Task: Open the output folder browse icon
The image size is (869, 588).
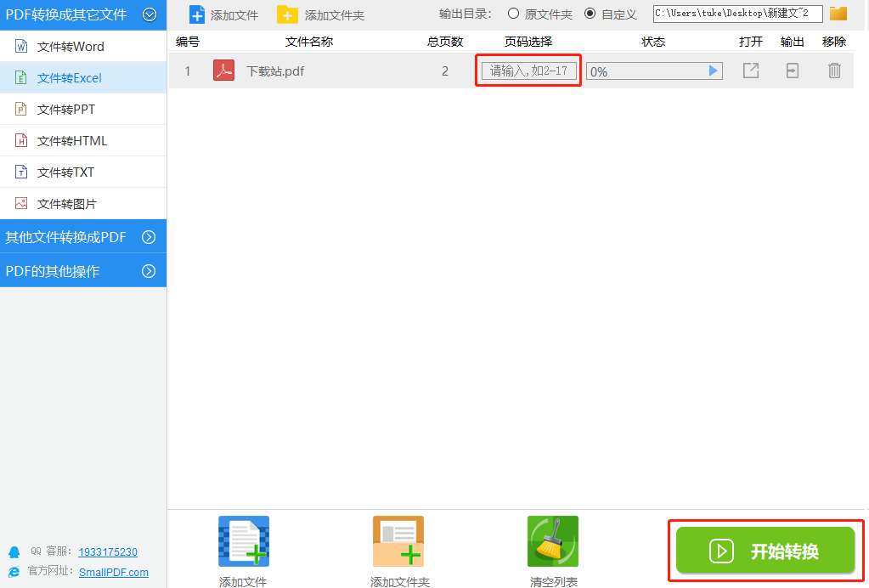Action: point(838,14)
